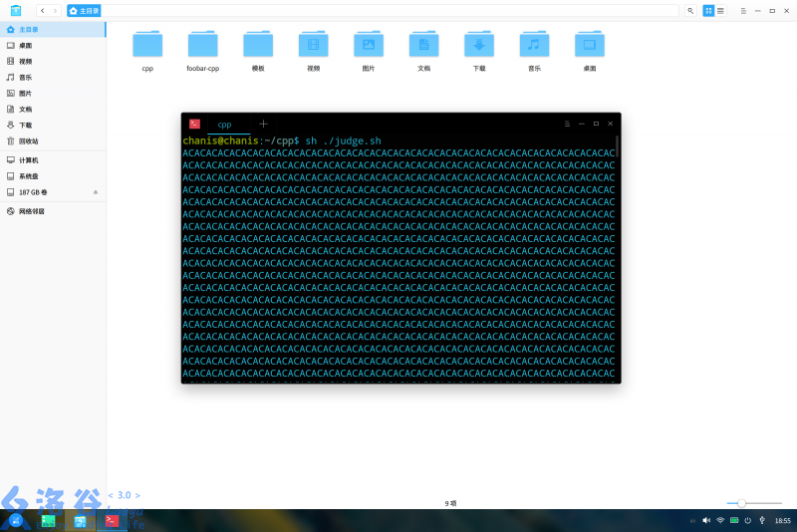Eject the 187 GB volume
This screenshot has width=797, height=532.
click(x=96, y=191)
